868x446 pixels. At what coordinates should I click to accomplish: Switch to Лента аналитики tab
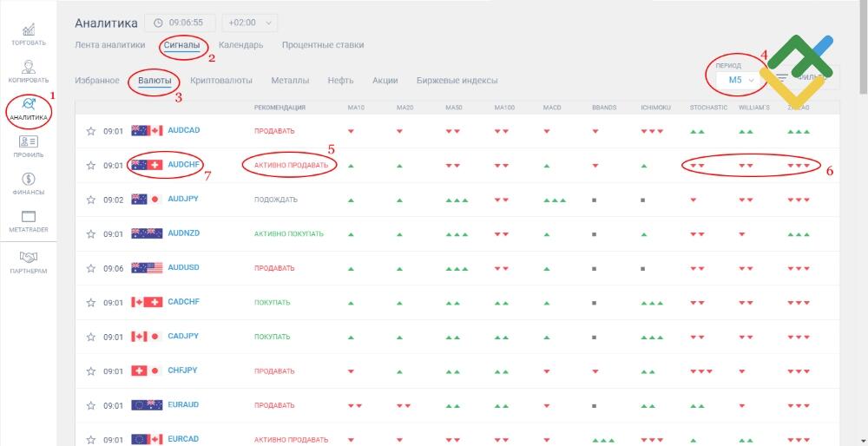point(109,45)
